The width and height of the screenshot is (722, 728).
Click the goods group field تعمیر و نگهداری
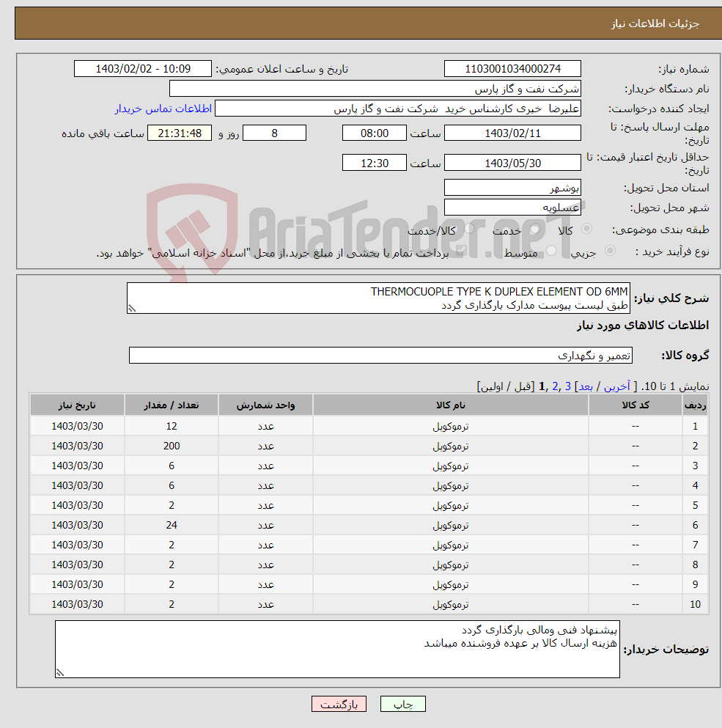(380, 355)
